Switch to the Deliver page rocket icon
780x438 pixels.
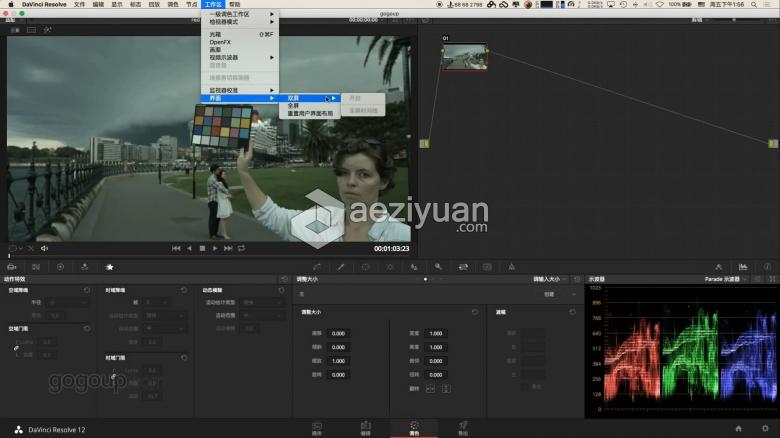point(462,427)
